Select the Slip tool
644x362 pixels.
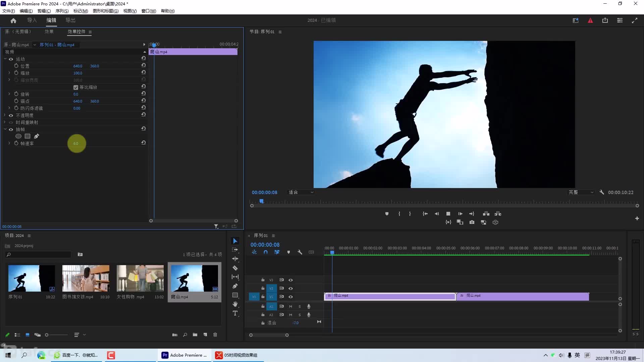[x=235, y=277]
